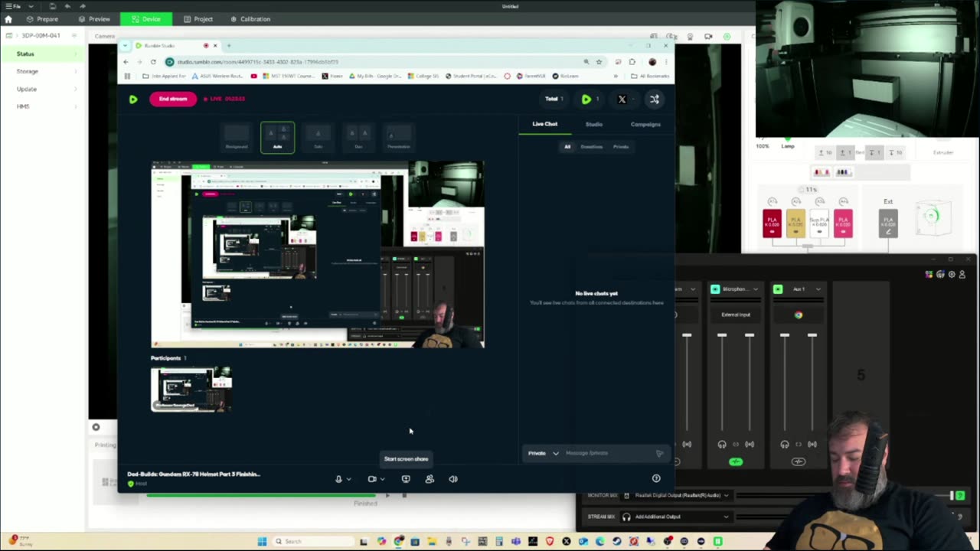
Task: Switch to the Campaigns tab
Action: (645, 124)
